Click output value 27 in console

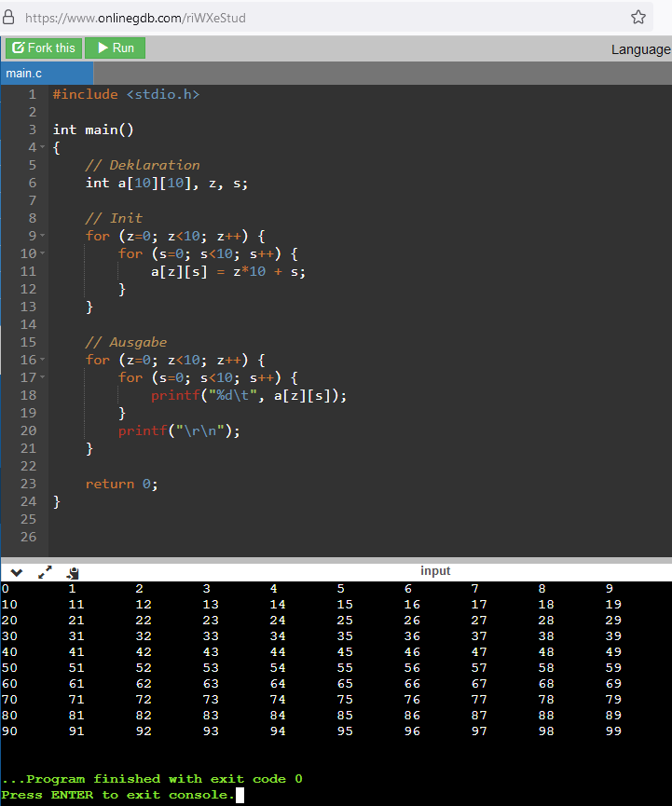pos(479,620)
